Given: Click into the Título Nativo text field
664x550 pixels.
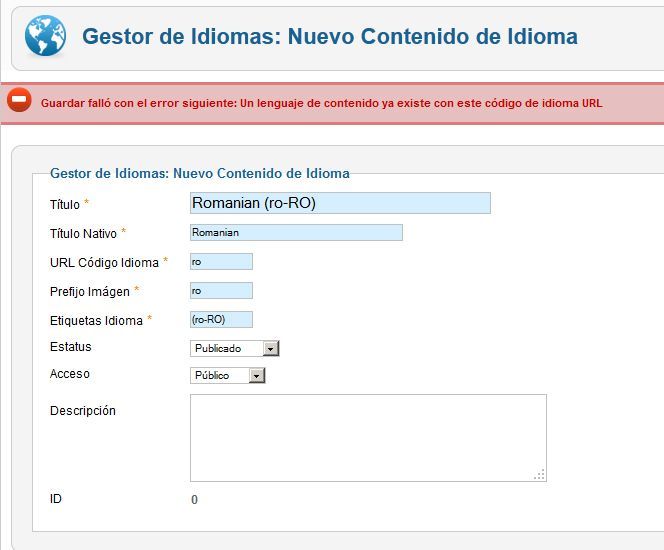Looking at the screenshot, I should tap(296, 232).
